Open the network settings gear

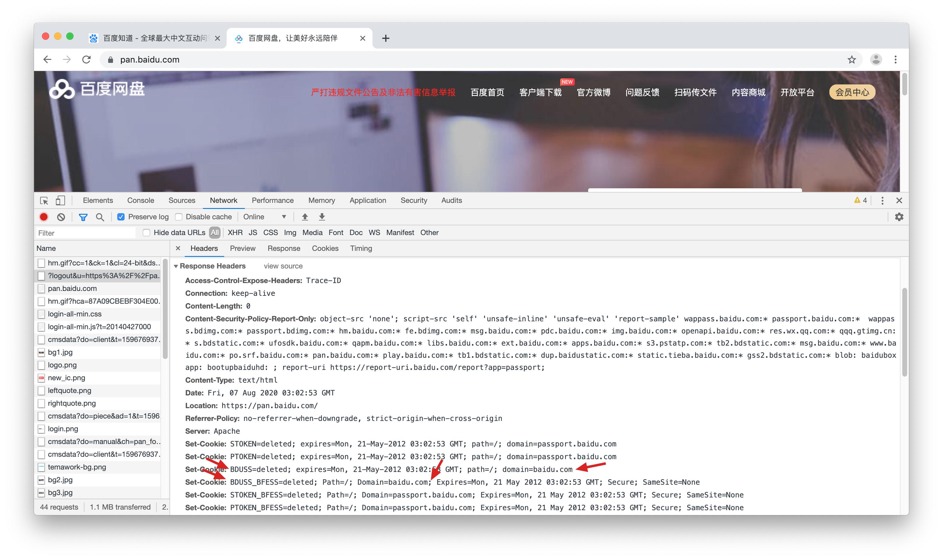899,217
